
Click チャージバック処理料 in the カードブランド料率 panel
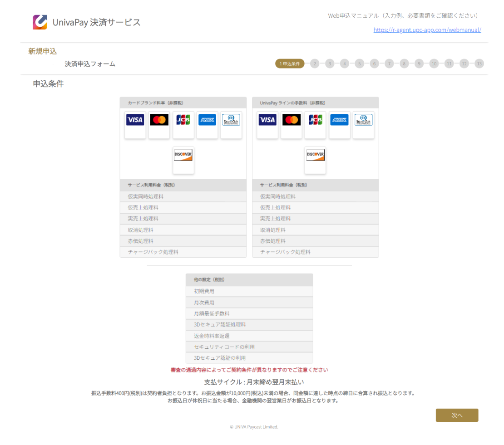pyautogui.click(x=183, y=252)
